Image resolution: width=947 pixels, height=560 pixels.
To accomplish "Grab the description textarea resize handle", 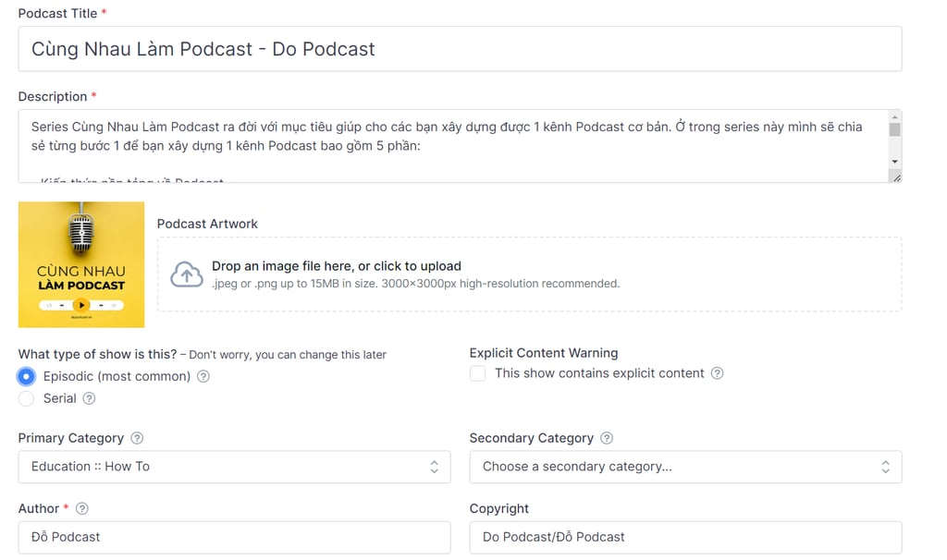I will (896, 177).
